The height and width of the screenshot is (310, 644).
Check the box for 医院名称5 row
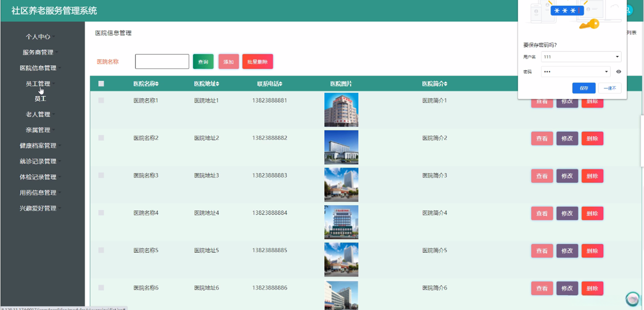tap(101, 250)
